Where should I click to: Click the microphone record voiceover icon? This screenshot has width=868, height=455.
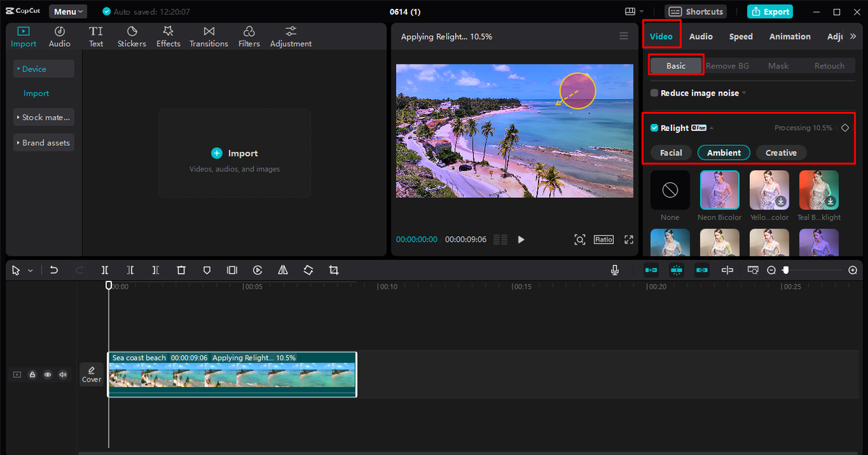pos(615,270)
